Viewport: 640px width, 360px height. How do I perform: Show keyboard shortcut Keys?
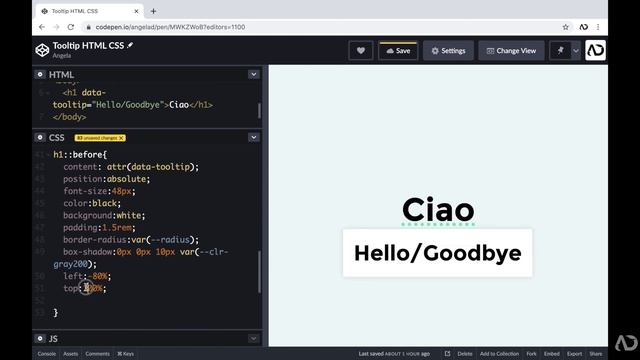(125, 354)
